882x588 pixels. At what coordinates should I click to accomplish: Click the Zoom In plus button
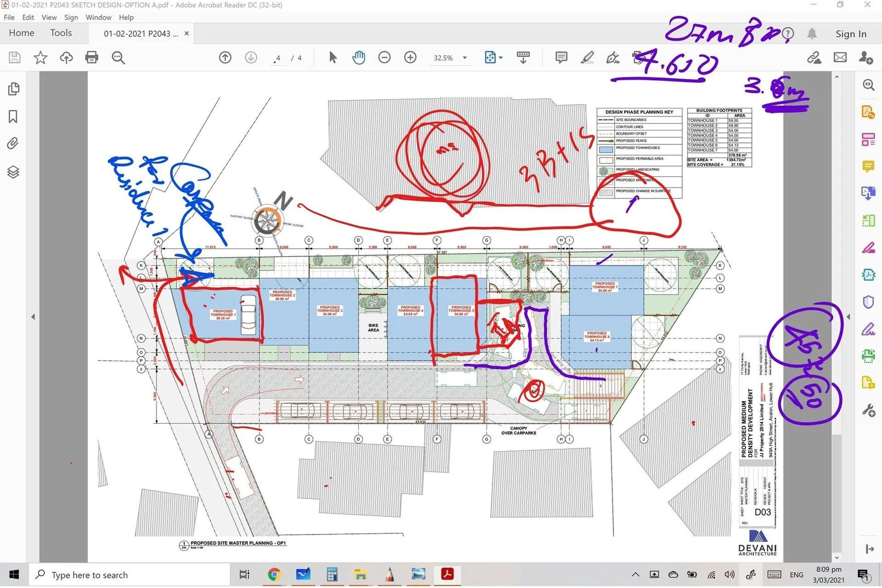coord(410,57)
